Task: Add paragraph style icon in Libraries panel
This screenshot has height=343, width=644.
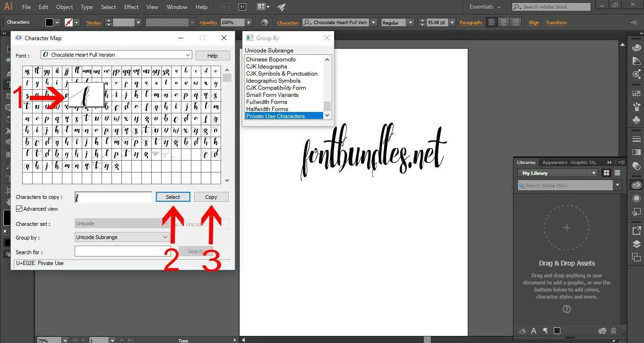Action: pos(545,331)
